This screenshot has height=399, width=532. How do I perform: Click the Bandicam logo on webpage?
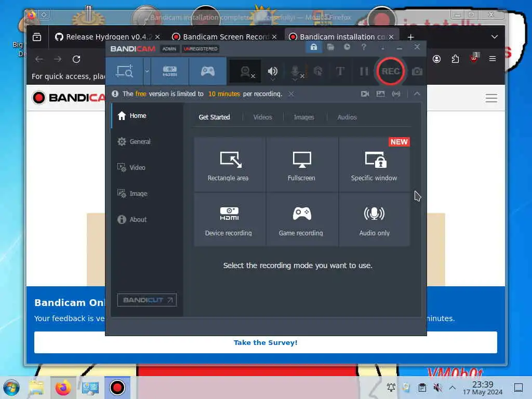pos(69,98)
